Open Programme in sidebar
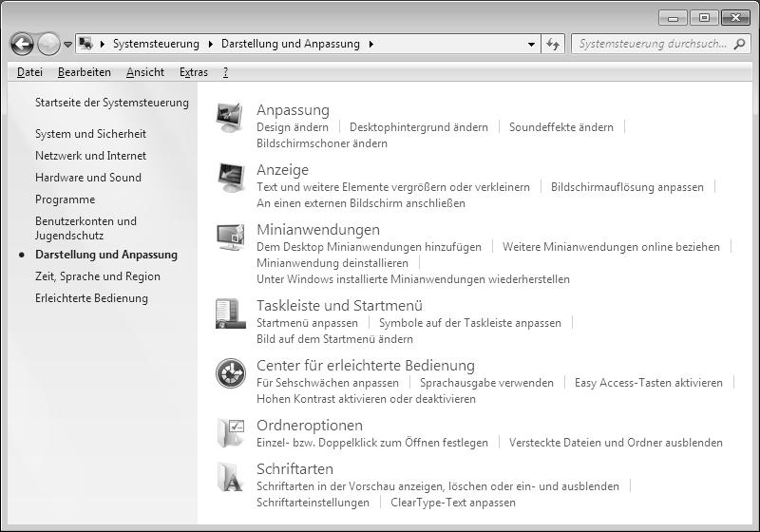 65,199
